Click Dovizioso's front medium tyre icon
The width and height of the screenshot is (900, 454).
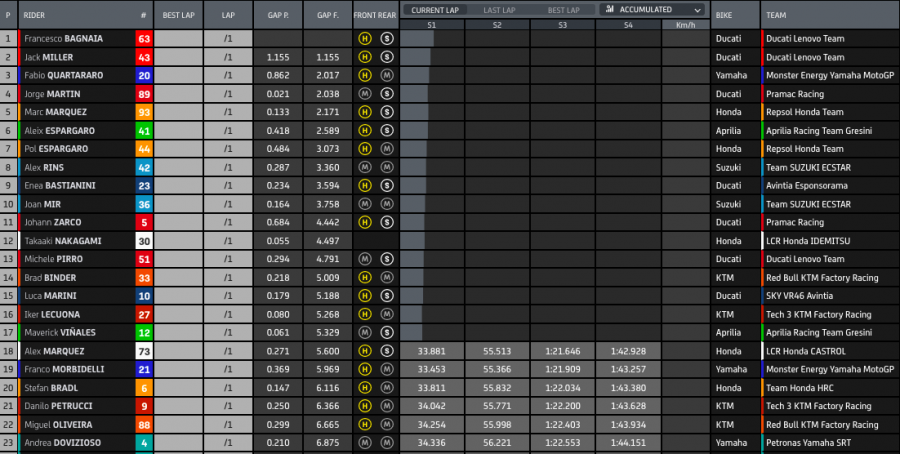tap(366, 443)
